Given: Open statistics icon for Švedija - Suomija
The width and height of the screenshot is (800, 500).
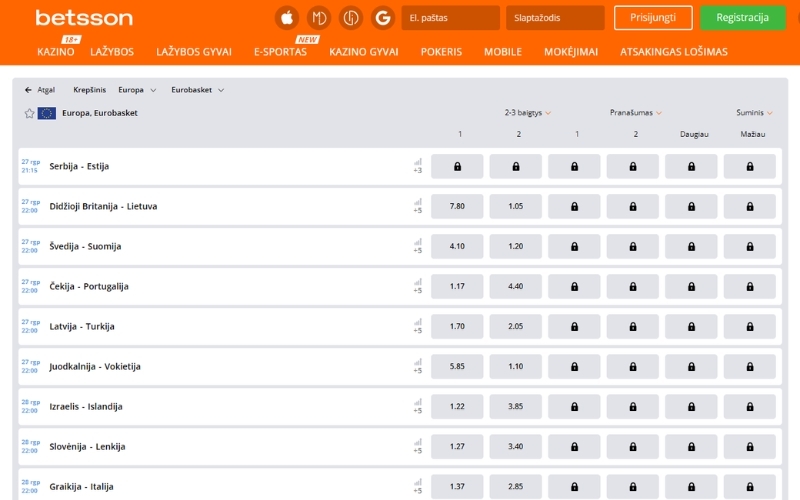Looking at the screenshot, I should tap(418, 242).
